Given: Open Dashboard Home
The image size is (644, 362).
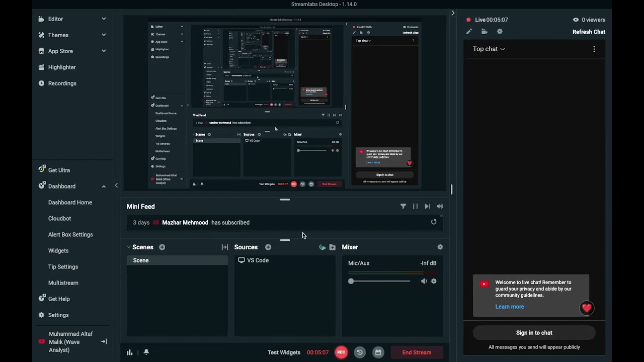Looking at the screenshot, I should click(70, 203).
